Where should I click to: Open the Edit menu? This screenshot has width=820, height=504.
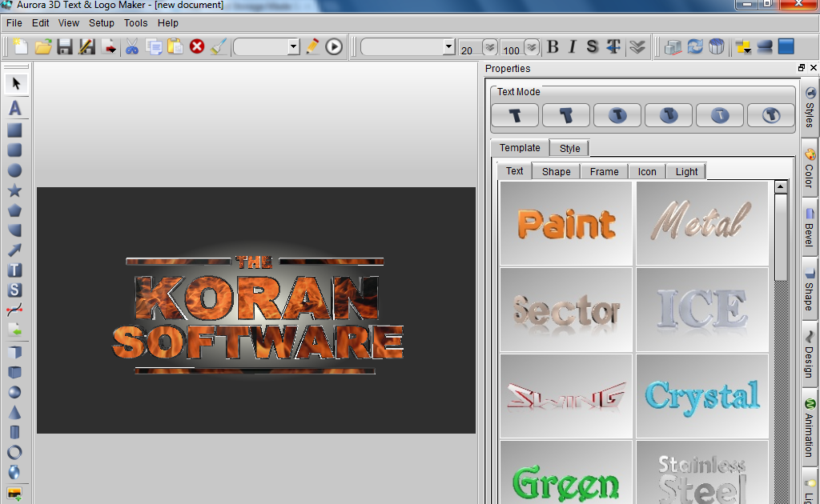click(x=40, y=23)
